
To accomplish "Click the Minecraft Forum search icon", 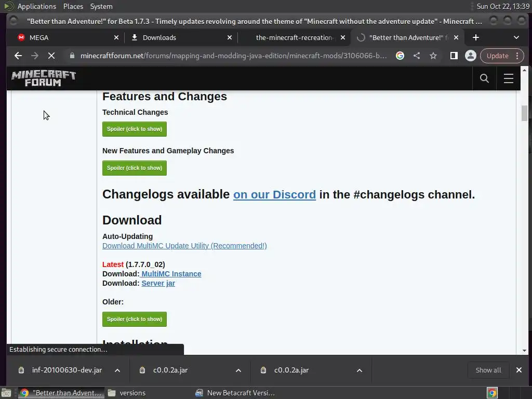I will click(x=485, y=78).
